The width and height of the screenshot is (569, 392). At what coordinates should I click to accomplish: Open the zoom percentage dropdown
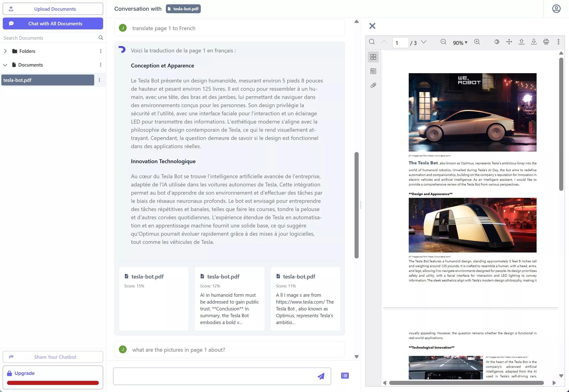pyautogui.click(x=459, y=42)
